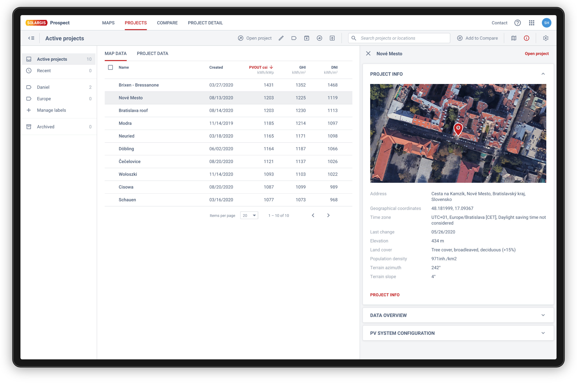This screenshot has height=392, width=577.
Task: Select the Neuried project row
Action: (x=228, y=136)
